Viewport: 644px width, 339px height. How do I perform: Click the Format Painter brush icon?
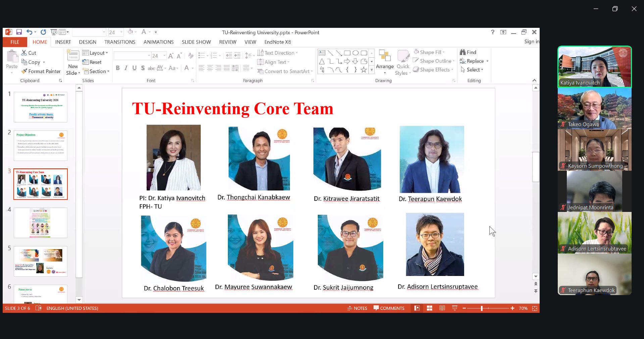(x=24, y=71)
